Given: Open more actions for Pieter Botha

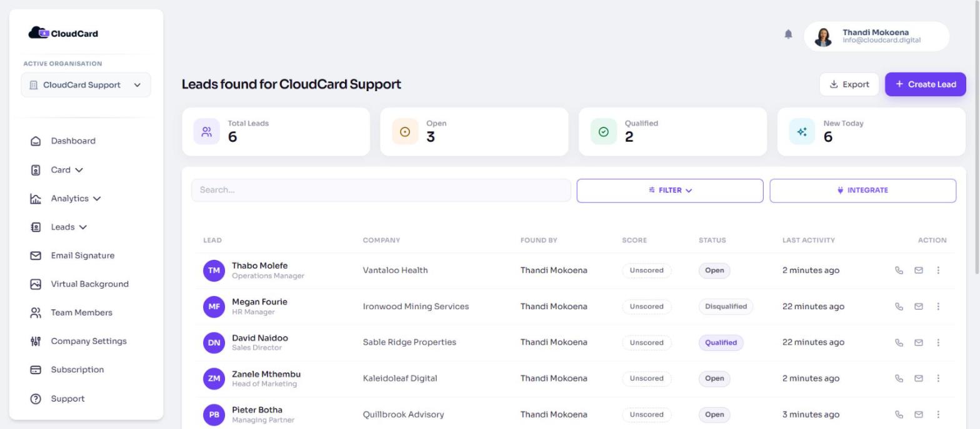Looking at the screenshot, I should [938, 415].
